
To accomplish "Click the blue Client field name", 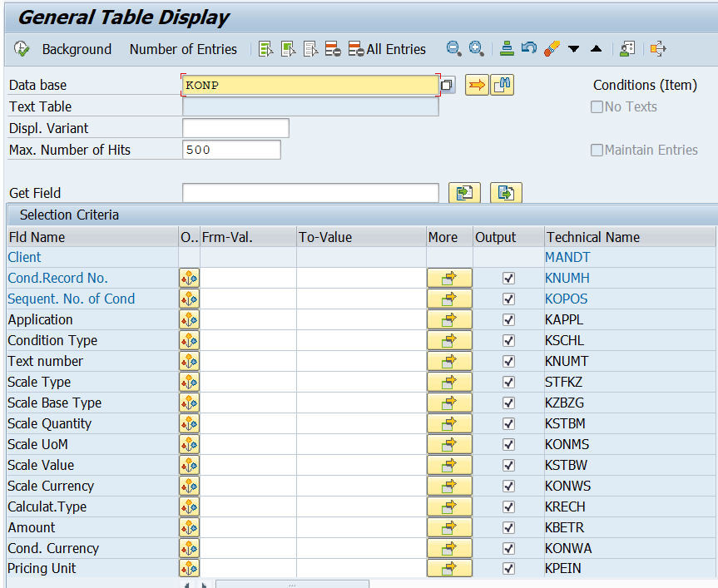I will pos(24,257).
